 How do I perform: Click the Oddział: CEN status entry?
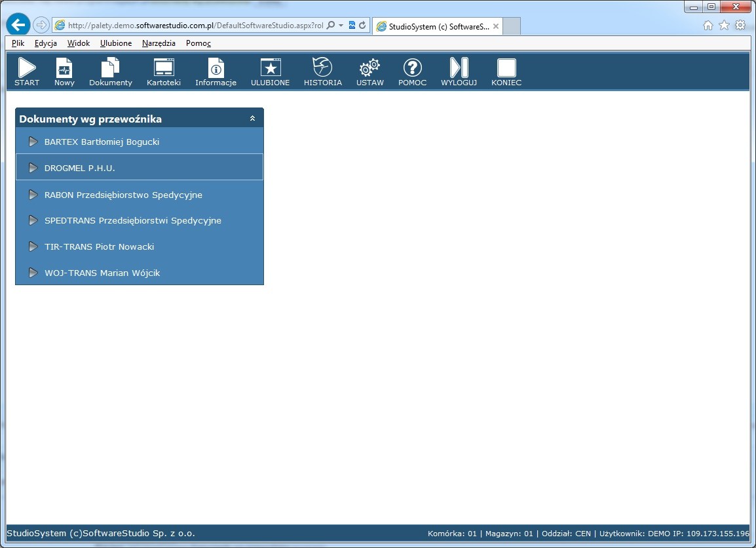(x=566, y=534)
